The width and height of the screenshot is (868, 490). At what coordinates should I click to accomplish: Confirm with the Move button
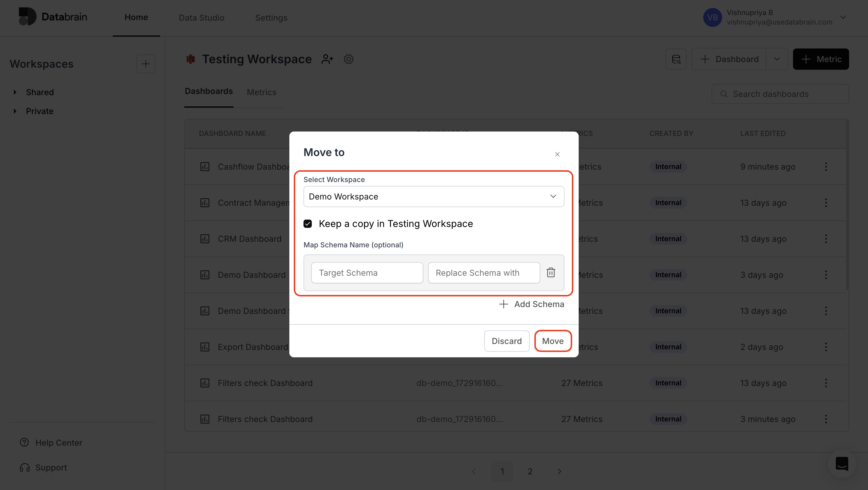click(552, 341)
